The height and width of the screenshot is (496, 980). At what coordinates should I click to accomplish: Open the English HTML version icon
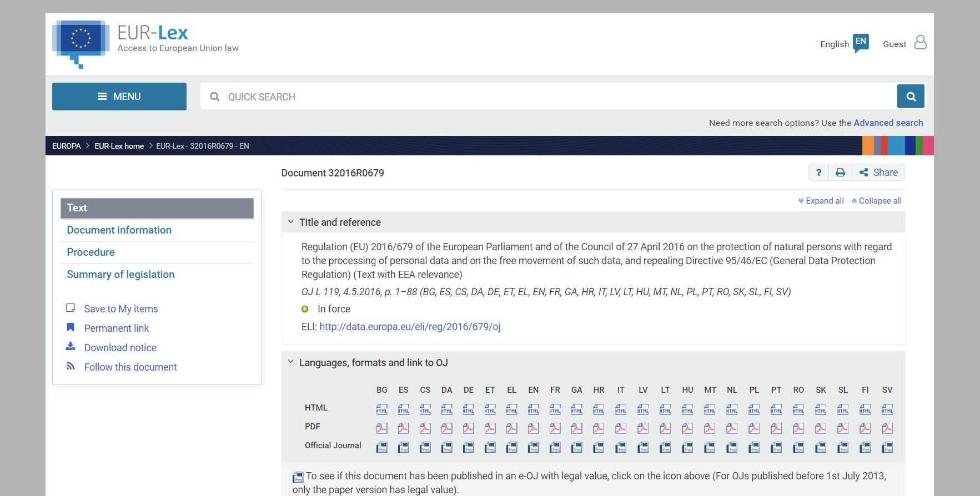(533, 409)
